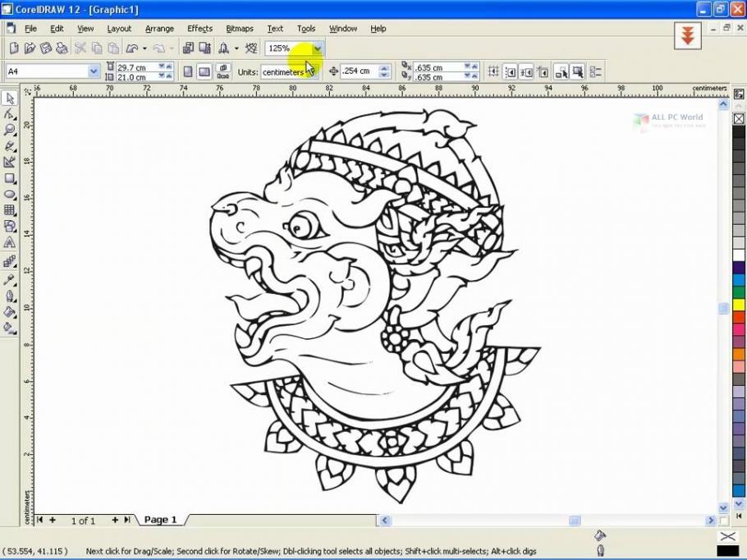
Task: Switch page to Landscape orientation
Action: [204, 72]
